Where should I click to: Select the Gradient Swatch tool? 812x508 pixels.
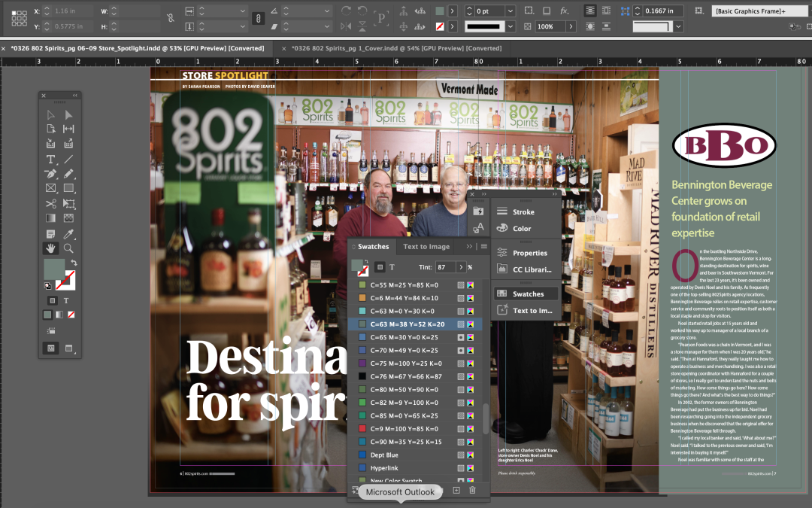[50, 218]
